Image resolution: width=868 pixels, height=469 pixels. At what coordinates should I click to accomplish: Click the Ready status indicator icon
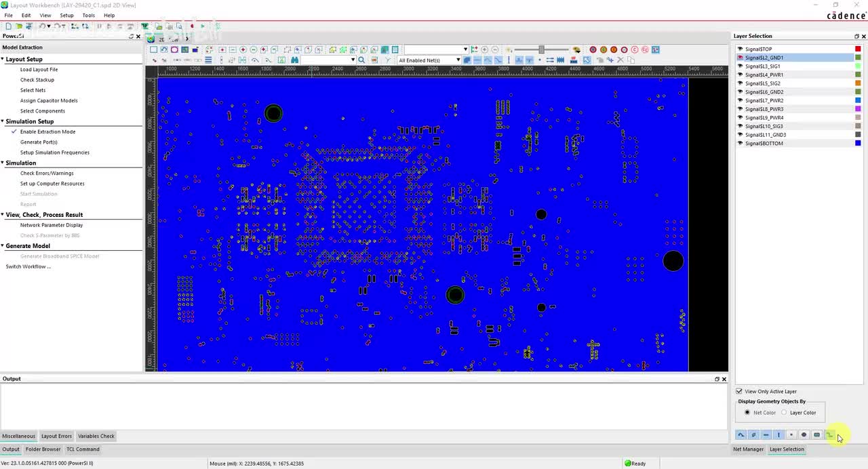pos(628,464)
